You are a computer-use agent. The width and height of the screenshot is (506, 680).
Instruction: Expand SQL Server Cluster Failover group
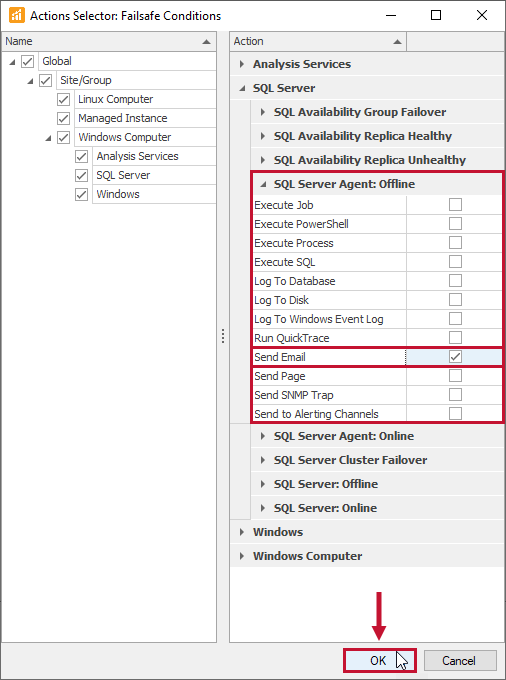pyautogui.click(x=263, y=460)
